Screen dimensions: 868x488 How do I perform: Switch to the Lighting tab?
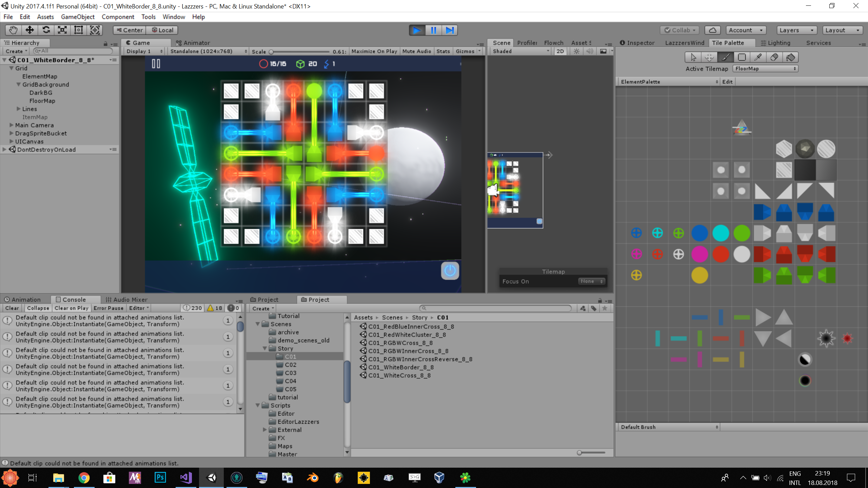tap(775, 43)
